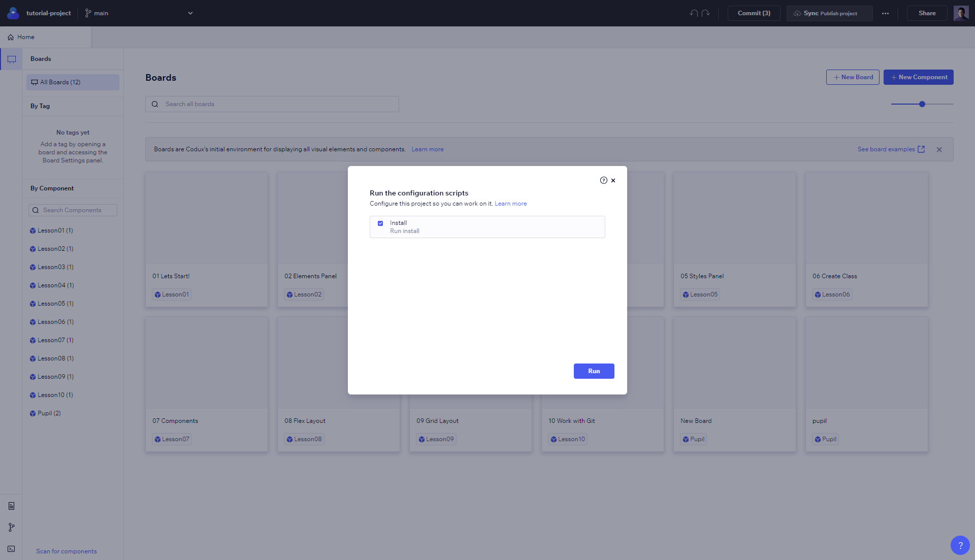Open the three-dot more options menu

click(x=885, y=13)
